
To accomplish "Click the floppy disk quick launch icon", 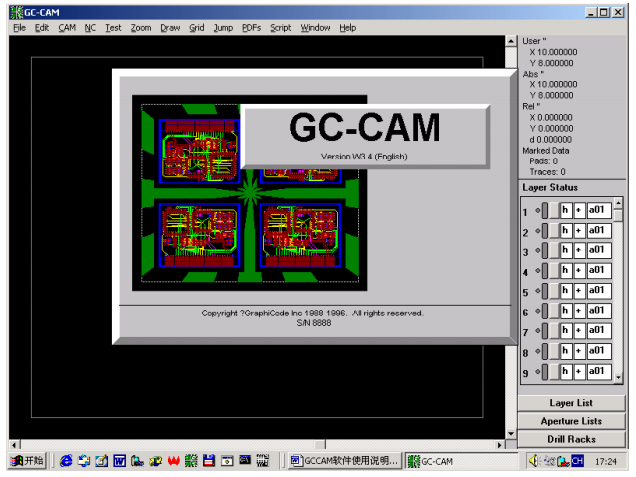I will tap(209, 461).
